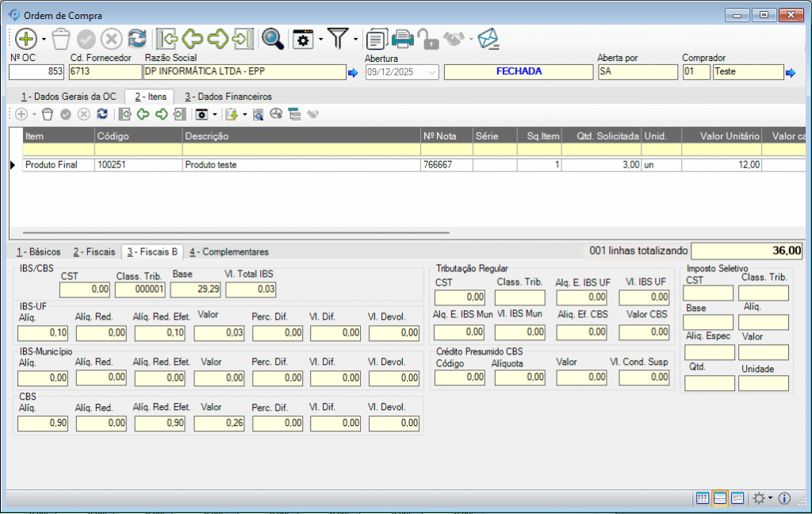Expand the Abertura date dropdown
Image resolution: width=812 pixels, height=514 pixels.
(x=432, y=72)
